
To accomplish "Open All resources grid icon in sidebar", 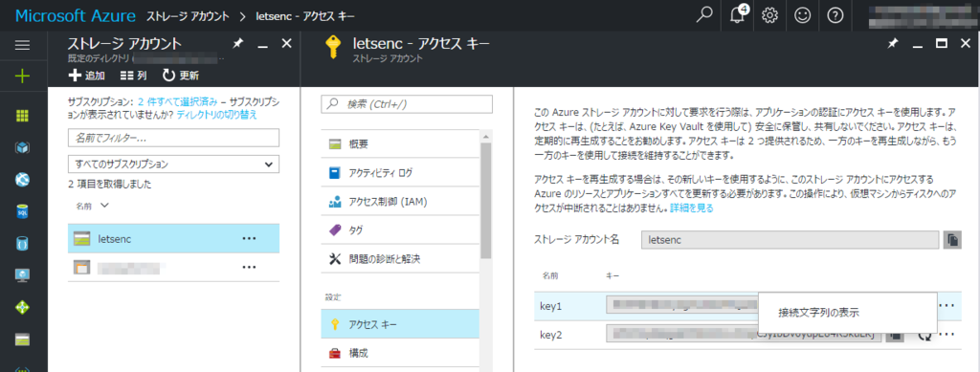I will tap(23, 116).
